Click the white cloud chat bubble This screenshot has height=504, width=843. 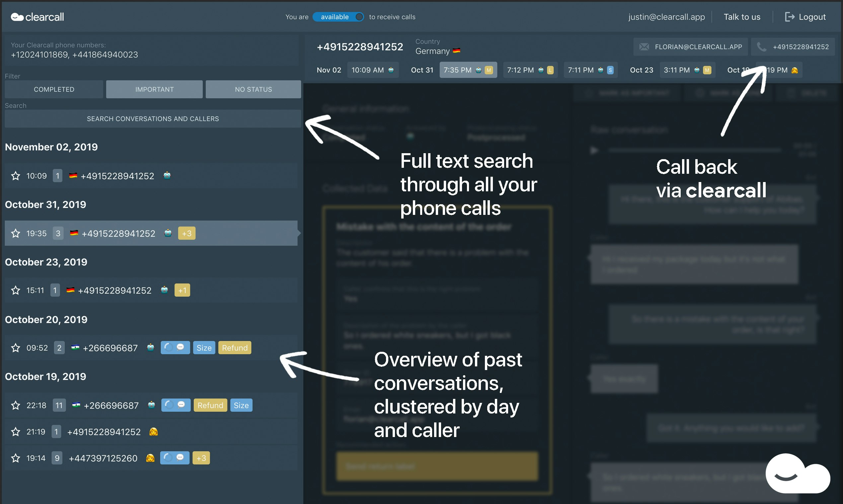pos(797,474)
